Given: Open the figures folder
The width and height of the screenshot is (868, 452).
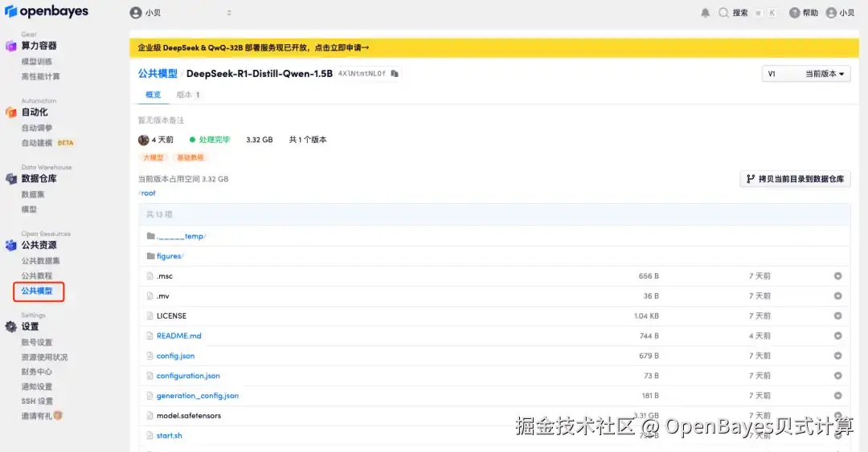Looking at the screenshot, I should point(169,256).
